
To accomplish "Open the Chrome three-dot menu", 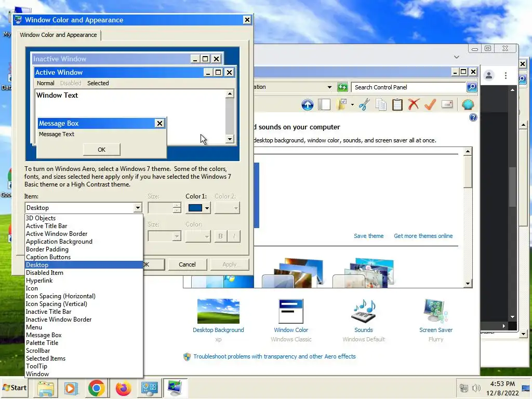I will point(506,75).
